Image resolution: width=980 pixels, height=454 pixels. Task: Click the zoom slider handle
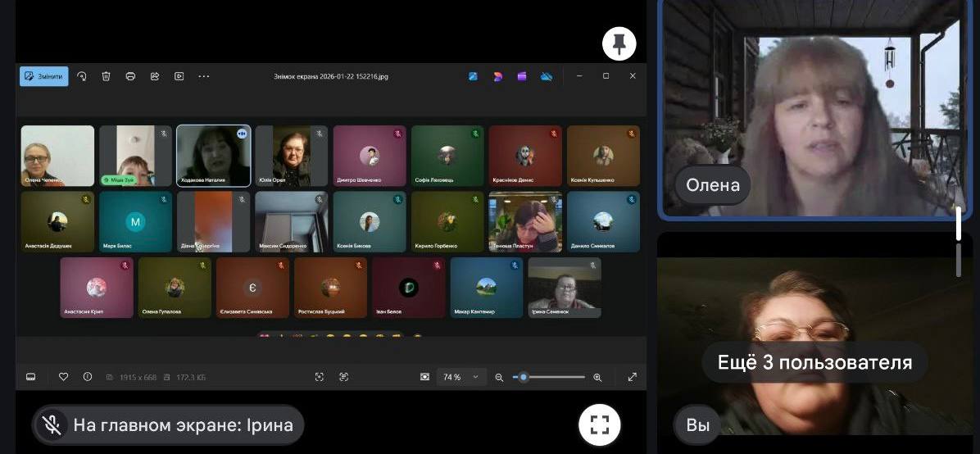pos(524,377)
